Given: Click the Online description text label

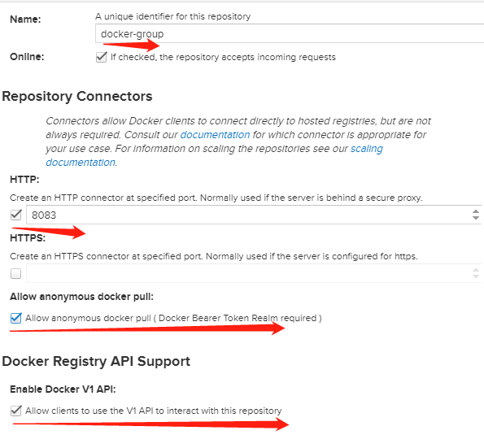Looking at the screenshot, I should (223, 57).
